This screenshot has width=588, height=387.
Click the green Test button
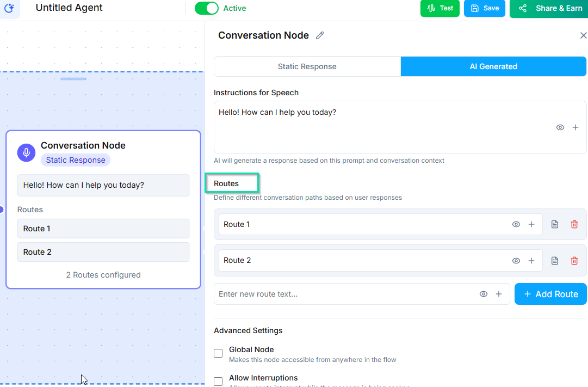pyautogui.click(x=440, y=8)
